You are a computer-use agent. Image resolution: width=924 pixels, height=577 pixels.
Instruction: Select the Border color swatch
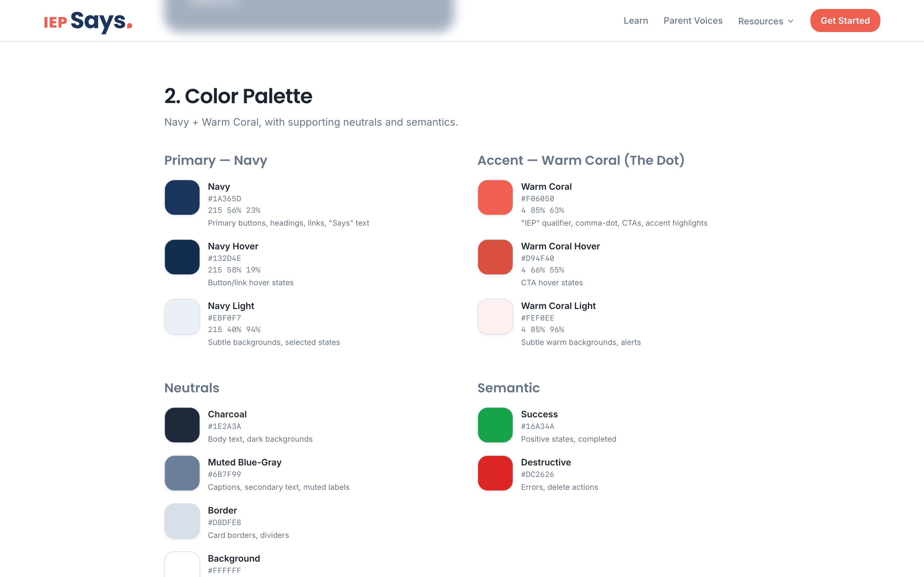[x=182, y=521]
